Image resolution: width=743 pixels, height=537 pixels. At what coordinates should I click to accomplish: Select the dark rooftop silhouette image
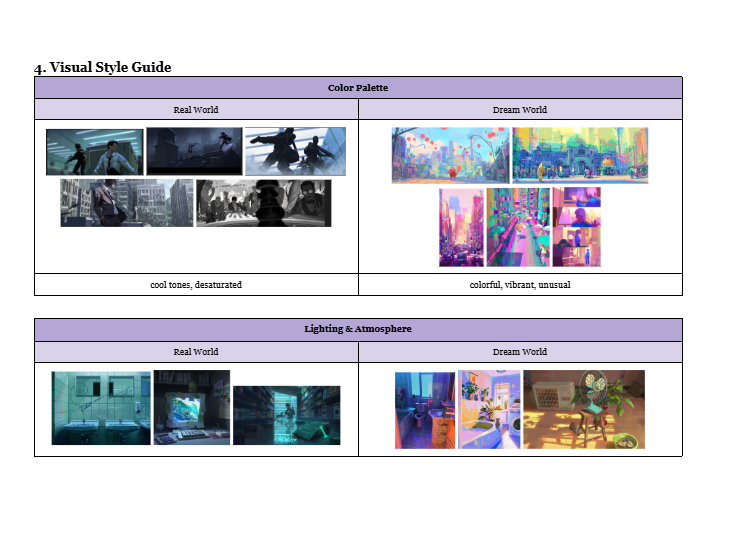tap(194, 151)
